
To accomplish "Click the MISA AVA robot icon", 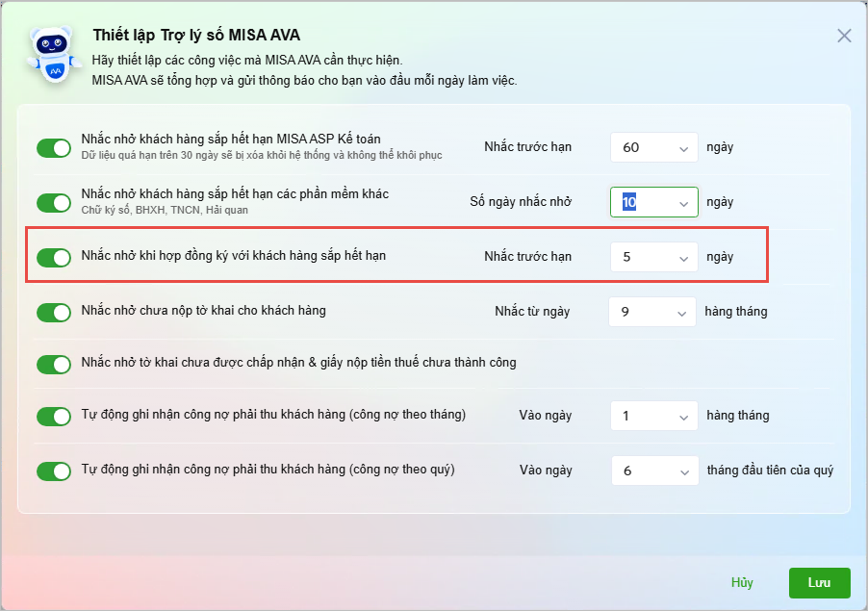I will [x=54, y=56].
